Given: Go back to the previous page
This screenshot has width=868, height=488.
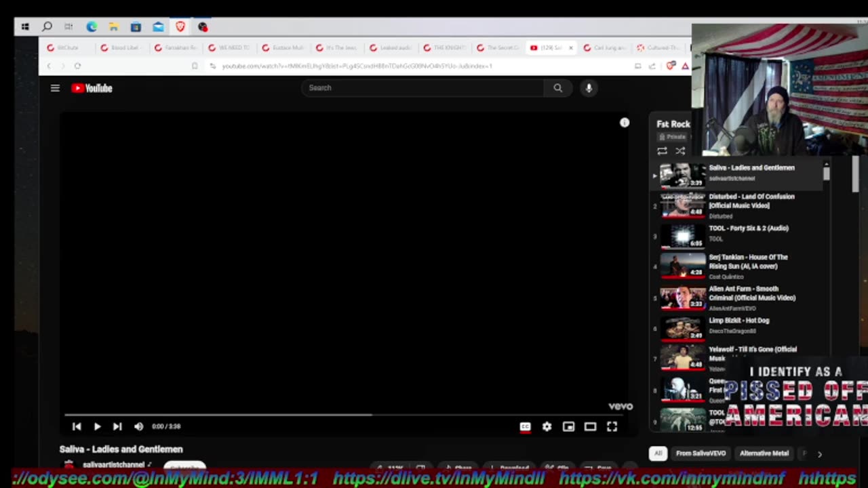Looking at the screenshot, I should point(49,66).
